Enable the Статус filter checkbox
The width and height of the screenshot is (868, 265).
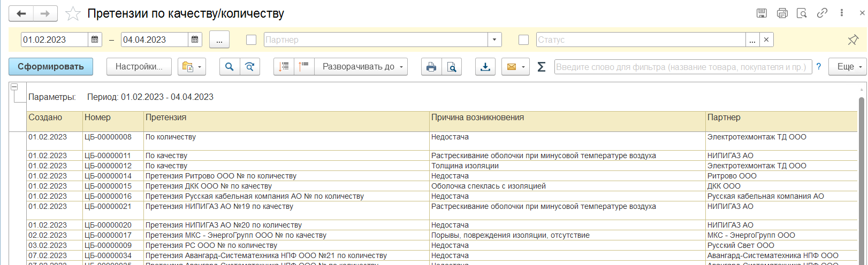point(524,40)
